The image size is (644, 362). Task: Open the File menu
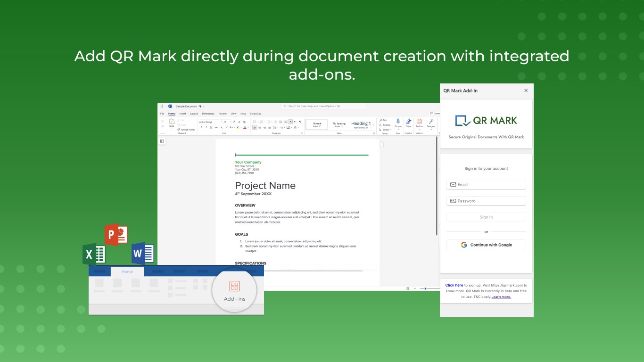[x=162, y=114]
